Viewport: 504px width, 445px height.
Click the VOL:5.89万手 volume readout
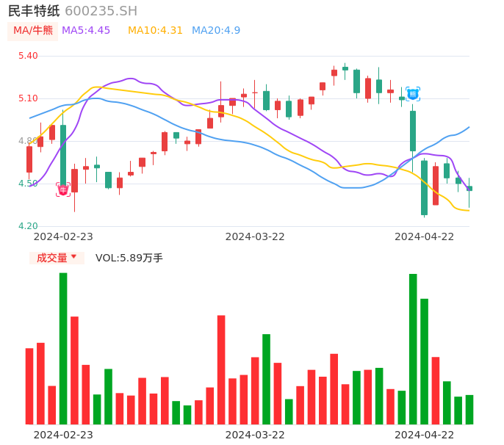click(x=129, y=258)
